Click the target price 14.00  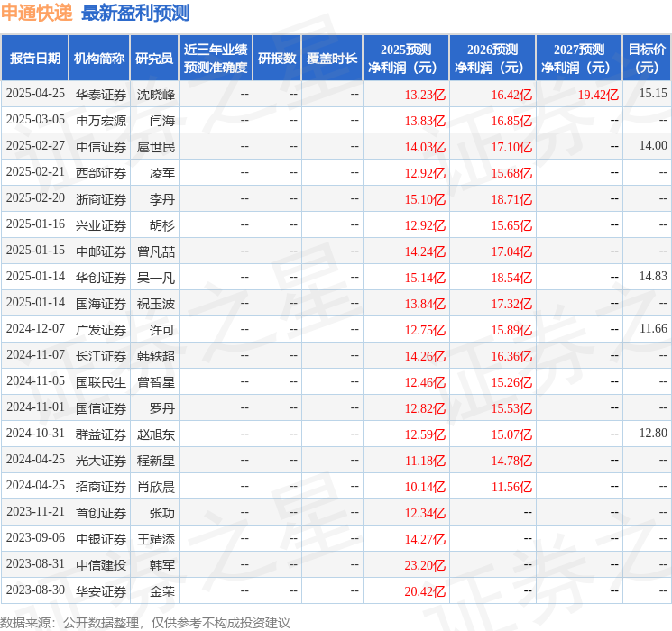coord(653,145)
